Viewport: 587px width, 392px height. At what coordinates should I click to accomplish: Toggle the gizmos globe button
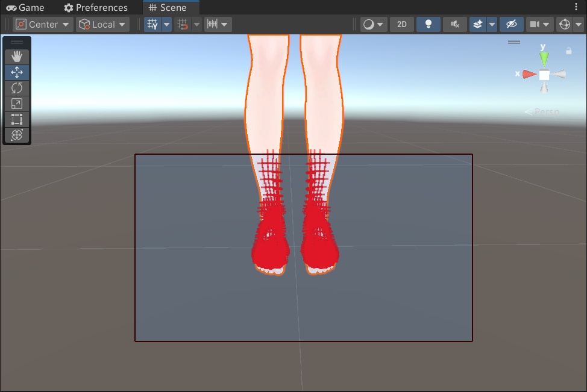pyautogui.click(x=565, y=24)
